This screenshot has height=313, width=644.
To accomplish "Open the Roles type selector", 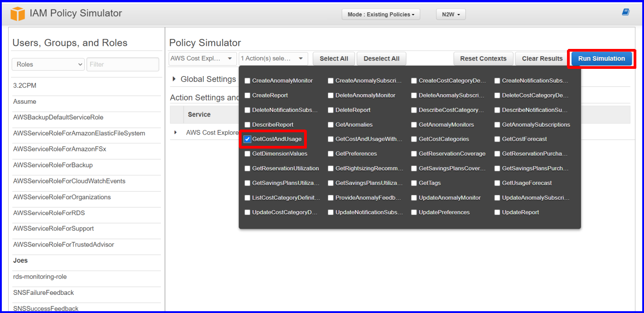I will (48, 64).
